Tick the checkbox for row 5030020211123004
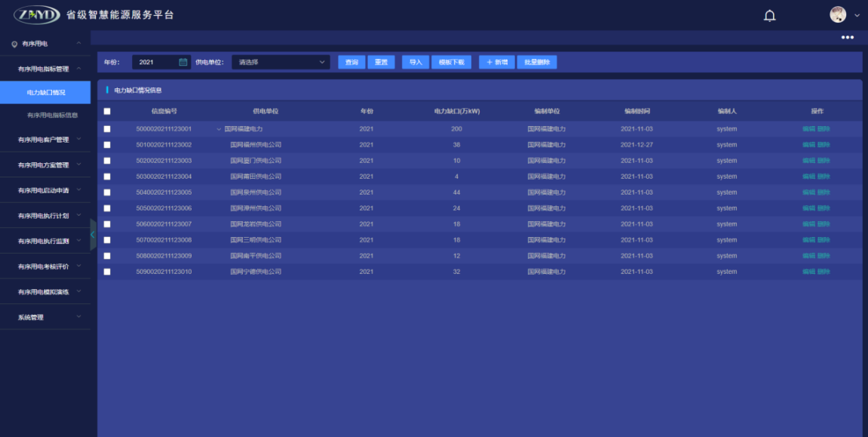The height and width of the screenshot is (437, 868). [x=107, y=177]
